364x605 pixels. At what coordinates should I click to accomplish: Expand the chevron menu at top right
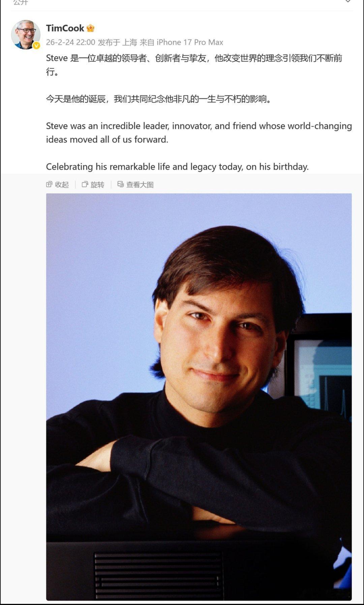tap(348, 1)
